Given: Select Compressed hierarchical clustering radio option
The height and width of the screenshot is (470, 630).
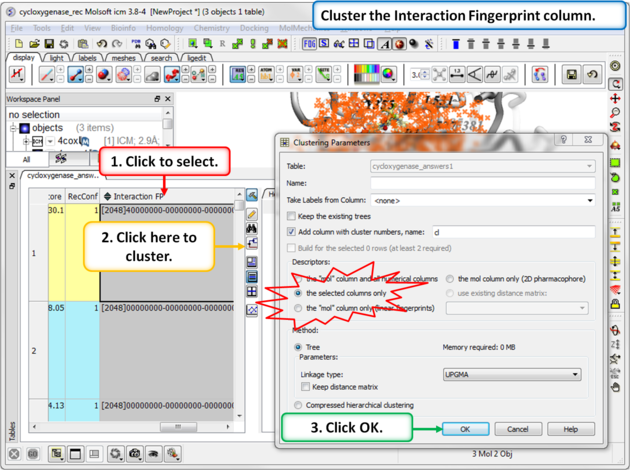Looking at the screenshot, I should (298, 405).
